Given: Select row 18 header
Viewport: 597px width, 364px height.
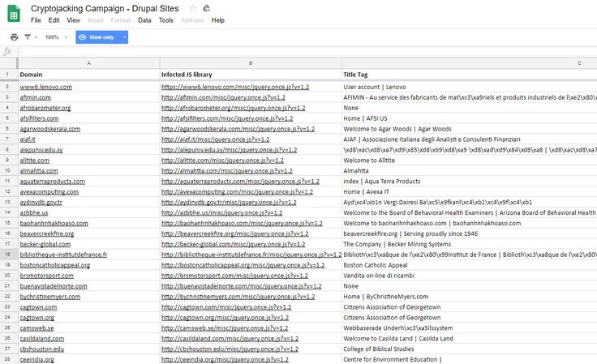Looking at the screenshot, I should tap(7, 255).
